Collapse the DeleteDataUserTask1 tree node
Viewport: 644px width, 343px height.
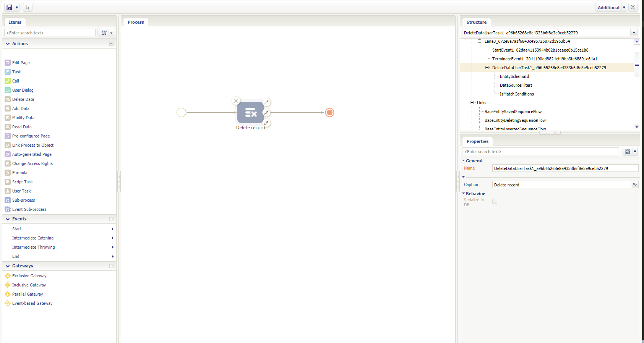coord(487,68)
